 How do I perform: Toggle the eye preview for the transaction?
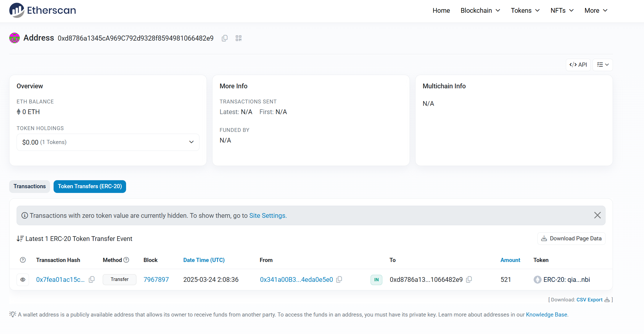tap(23, 279)
